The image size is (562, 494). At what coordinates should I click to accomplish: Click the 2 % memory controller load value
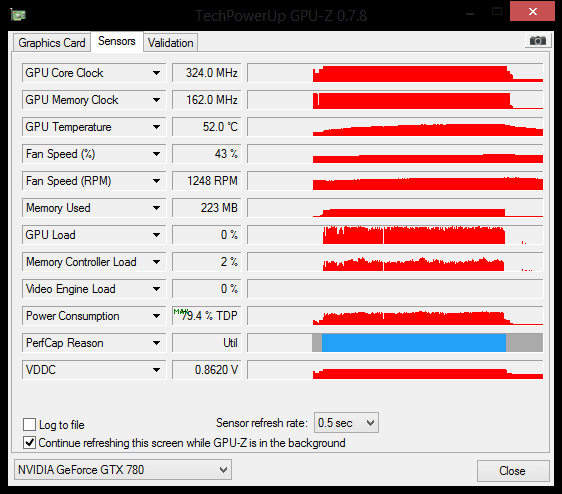pyautogui.click(x=207, y=262)
